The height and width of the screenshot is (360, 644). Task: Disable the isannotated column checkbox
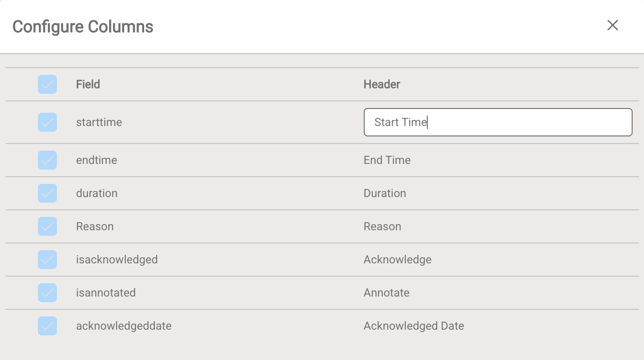click(47, 292)
